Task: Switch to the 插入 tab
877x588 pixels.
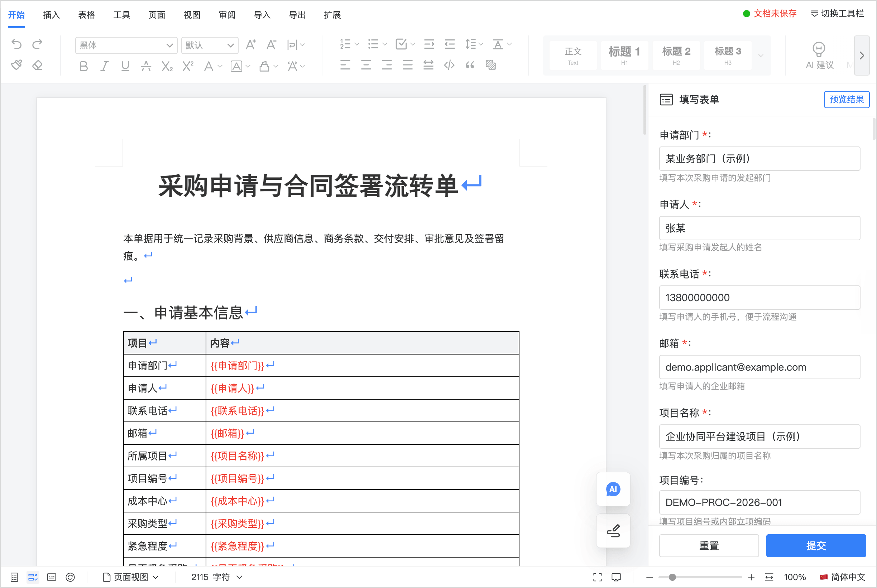Action: 51,15
